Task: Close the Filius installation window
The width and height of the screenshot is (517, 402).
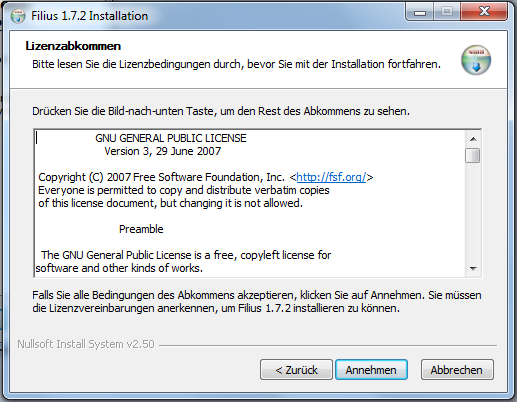Action: (484, 12)
